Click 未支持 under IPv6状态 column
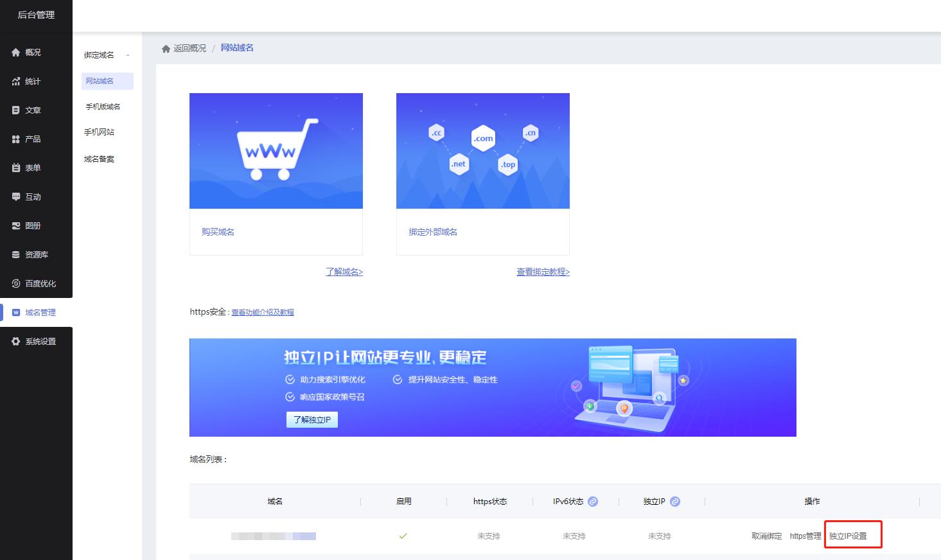941x560 pixels. click(x=574, y=536)
